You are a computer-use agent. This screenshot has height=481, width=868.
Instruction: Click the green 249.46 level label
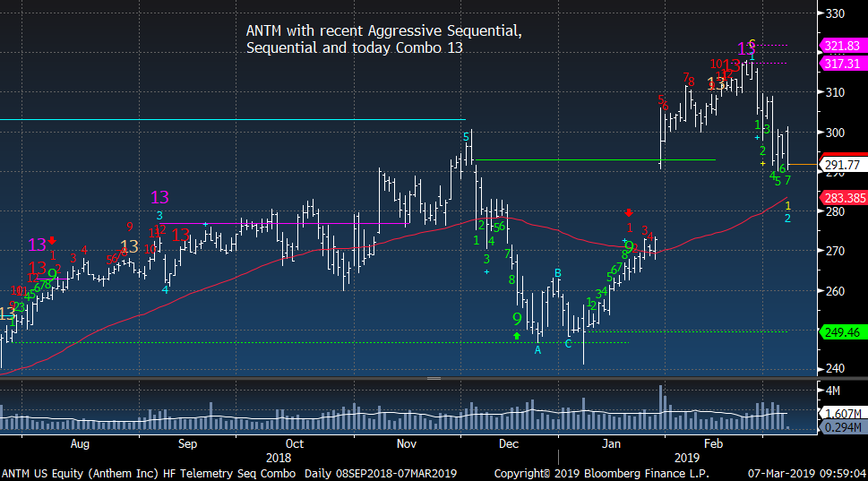pos(843,332)
